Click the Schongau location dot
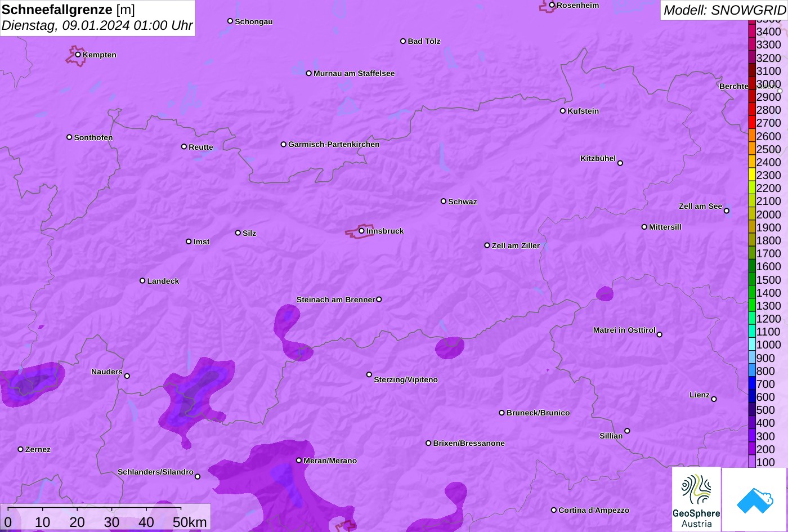Viewport: 788px width, 532px height. (230, 21)
